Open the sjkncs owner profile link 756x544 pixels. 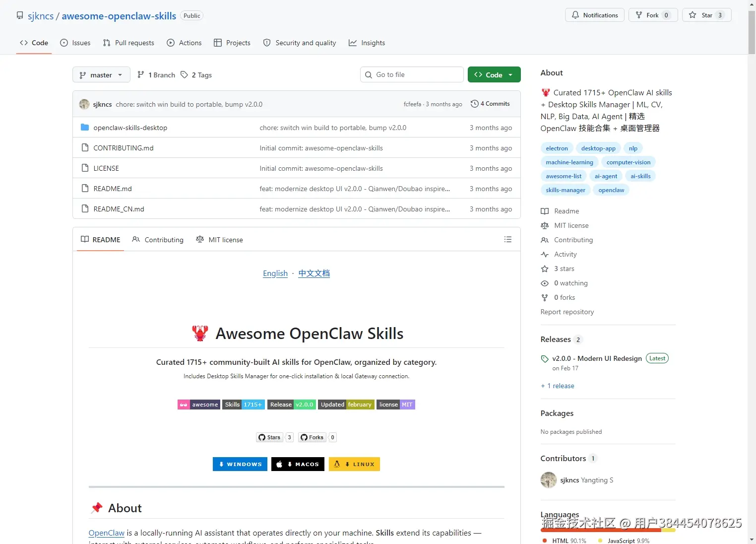point(41,16)
